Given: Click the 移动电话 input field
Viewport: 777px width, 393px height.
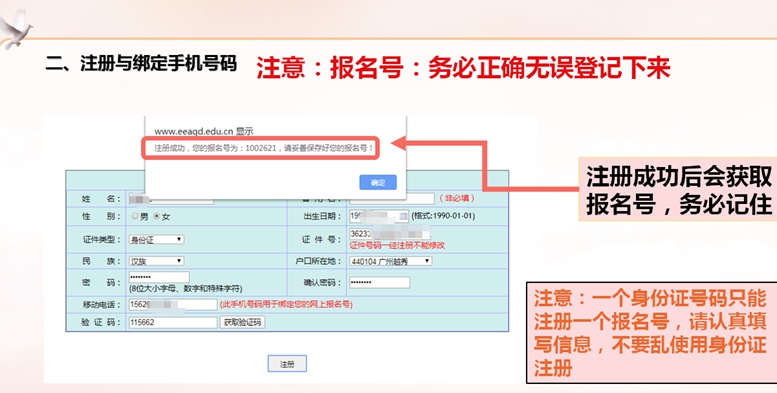Looking at the screenshot, I should point(173,304).
